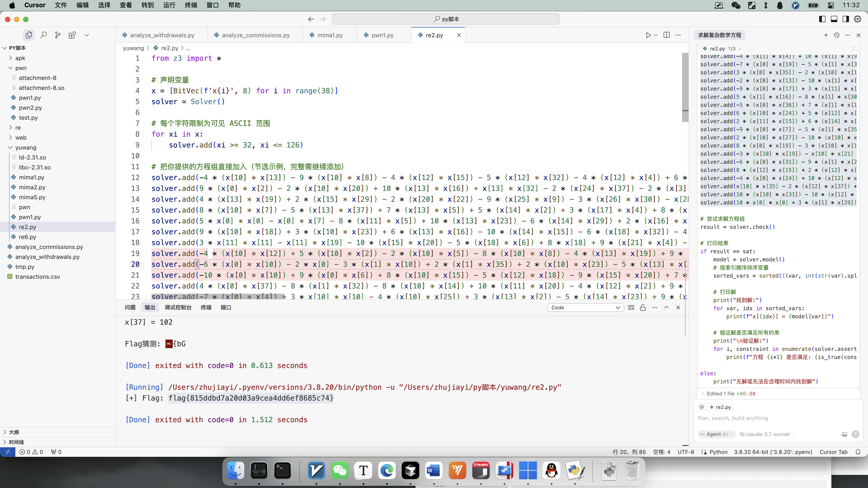
Task: Switch to 调试控制台 debug console tab
Action: tap(178, 307)
